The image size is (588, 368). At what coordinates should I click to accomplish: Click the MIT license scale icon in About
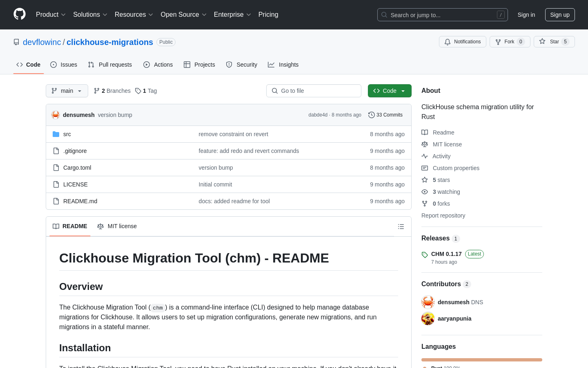(x=425, y=144)
